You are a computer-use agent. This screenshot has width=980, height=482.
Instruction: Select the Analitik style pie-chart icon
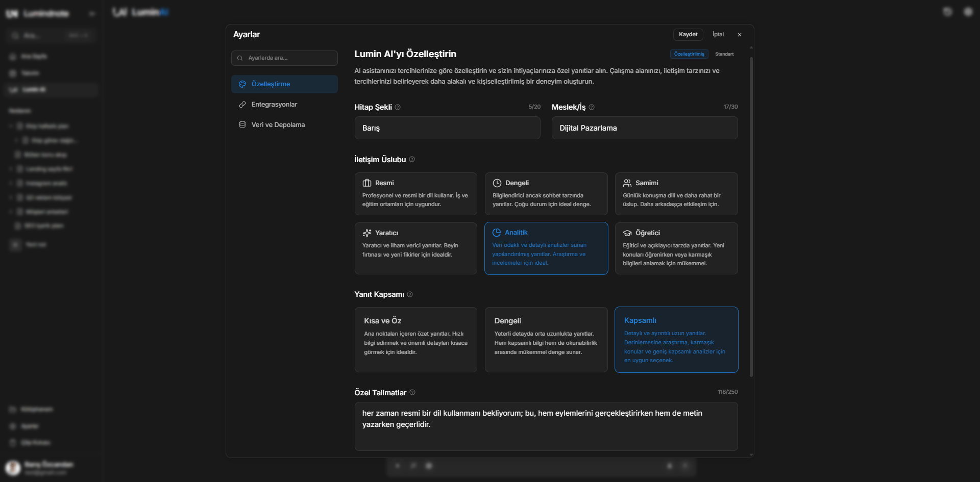pyautogui.click(x=497, y=233)
